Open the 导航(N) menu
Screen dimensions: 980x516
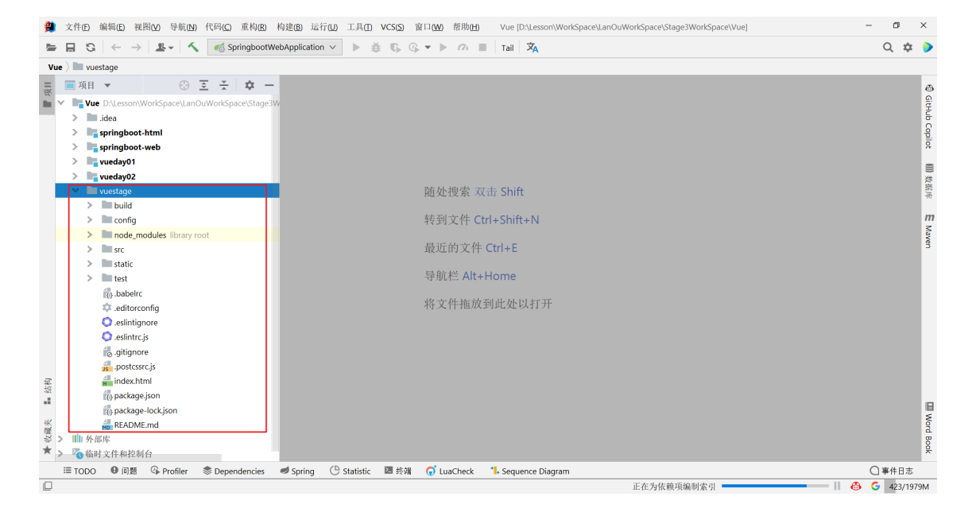(x=183, y=27)
